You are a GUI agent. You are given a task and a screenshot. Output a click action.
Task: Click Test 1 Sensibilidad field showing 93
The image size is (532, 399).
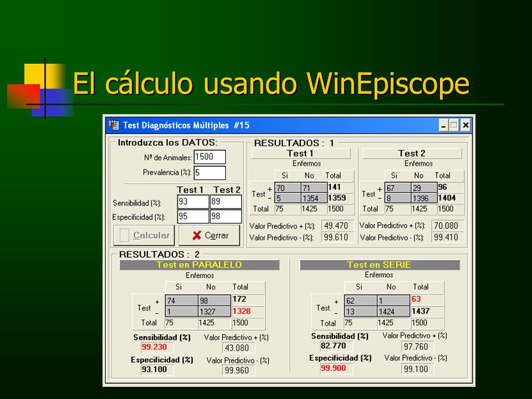coord(193,202)
